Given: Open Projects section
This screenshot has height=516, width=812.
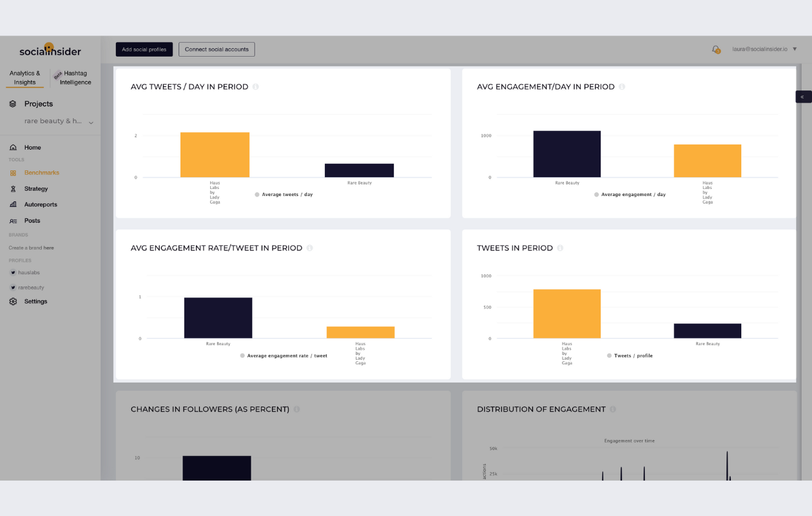Looking at the screenshot, I should [39, 104].
